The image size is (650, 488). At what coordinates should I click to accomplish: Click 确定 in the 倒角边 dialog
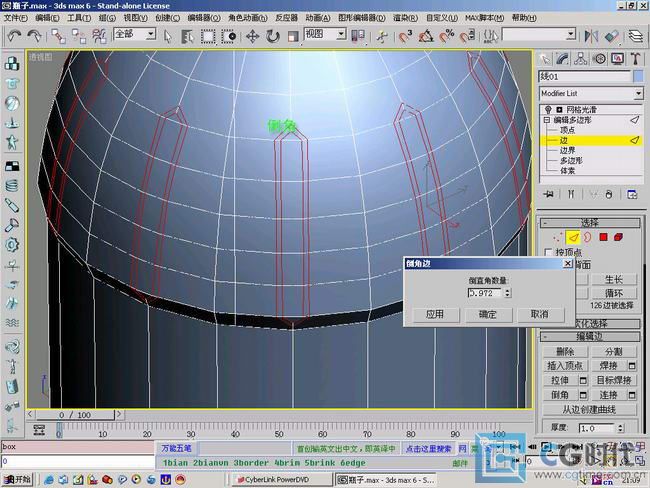point(488,314)
